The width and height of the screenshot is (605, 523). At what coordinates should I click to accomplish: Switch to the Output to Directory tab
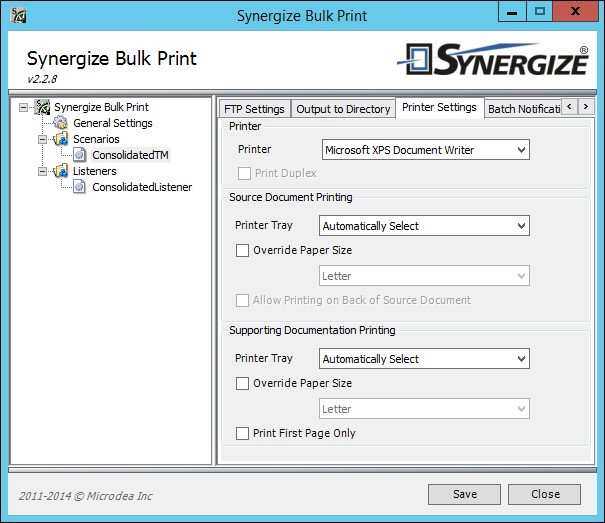click(x=343, y=109)
